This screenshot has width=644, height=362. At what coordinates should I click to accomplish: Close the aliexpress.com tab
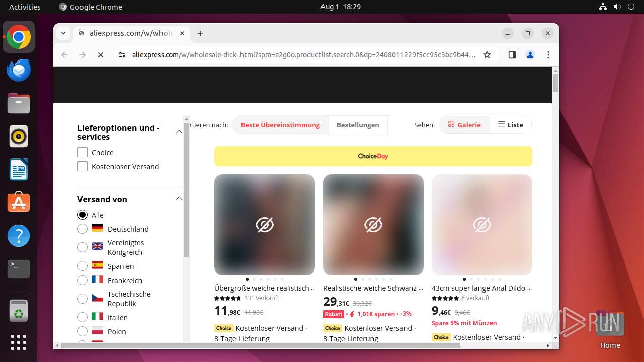tap(182, 33)
